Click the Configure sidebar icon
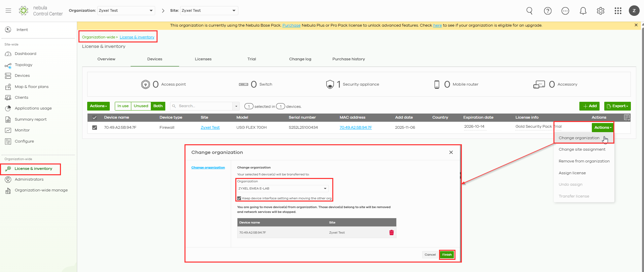The width and height of the screenshot is (644, 272). click(x=8, y=142)
